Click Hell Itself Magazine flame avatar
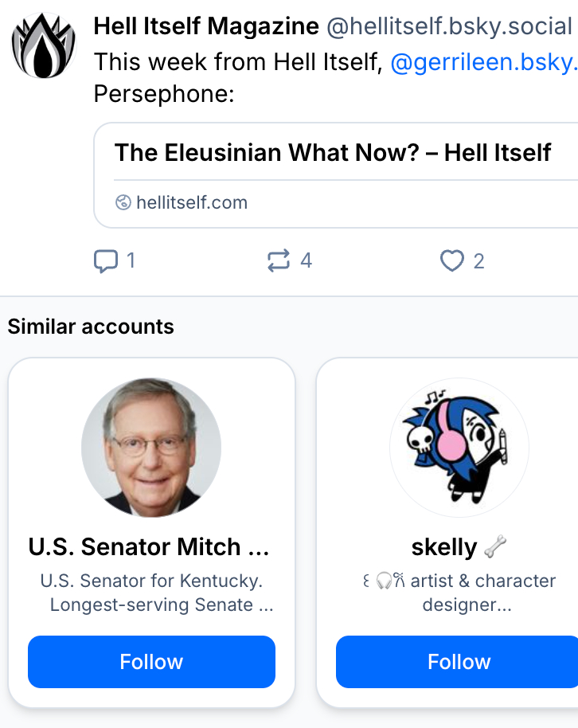 click(x=43, y=45)
